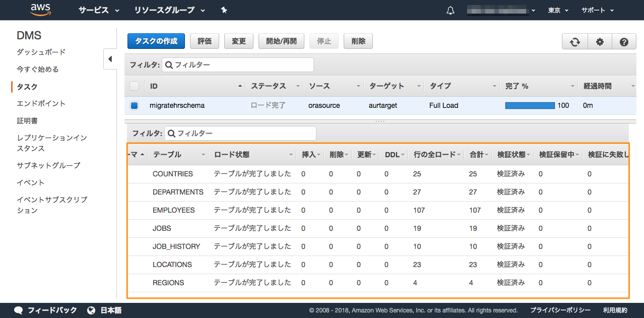Screen dimensions: 644x318
Task: Open ダッシュボード in the sidebar
Action: [41, 52]
